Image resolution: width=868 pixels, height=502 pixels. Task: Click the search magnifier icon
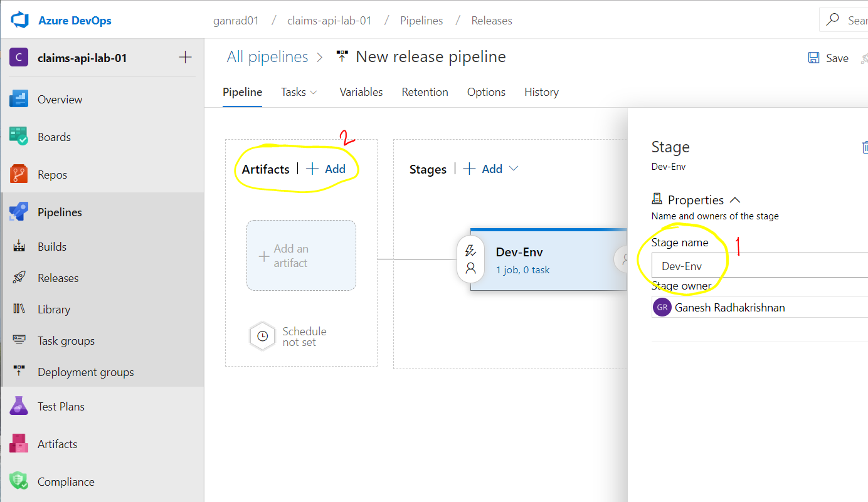pos(833,20)
